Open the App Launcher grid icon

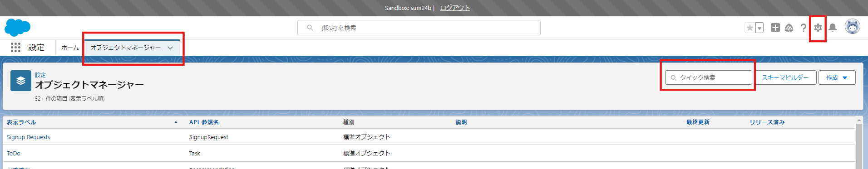click(x=15, y=47)
